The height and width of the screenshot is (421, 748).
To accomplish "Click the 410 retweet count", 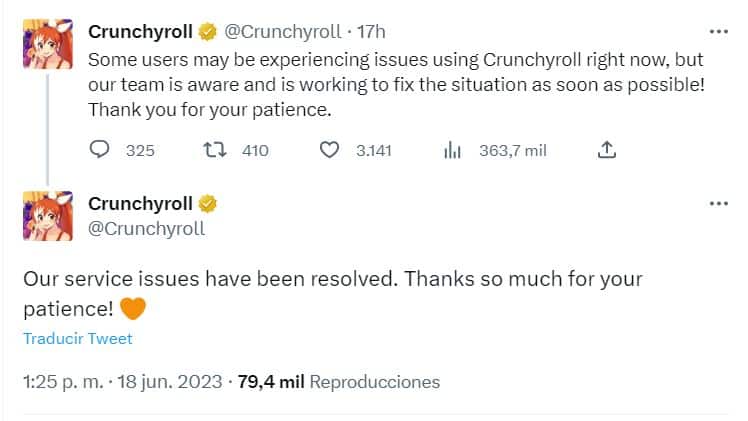I will pyautogui.click(x=255, y=151).
